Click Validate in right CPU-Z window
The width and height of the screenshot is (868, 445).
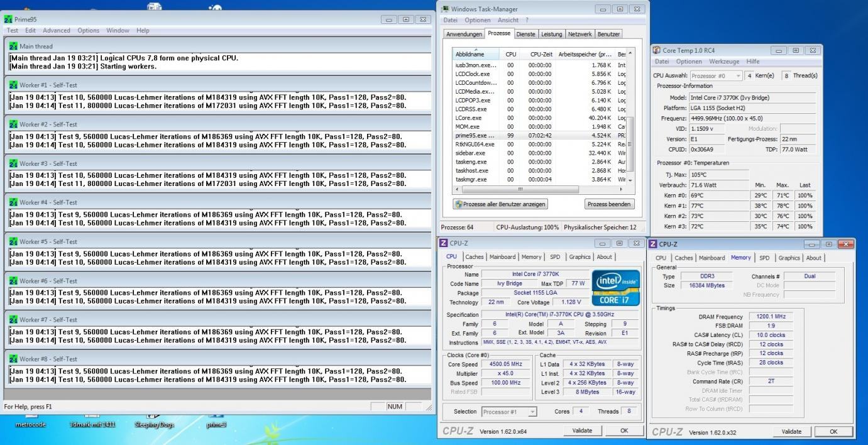point(791,432)
